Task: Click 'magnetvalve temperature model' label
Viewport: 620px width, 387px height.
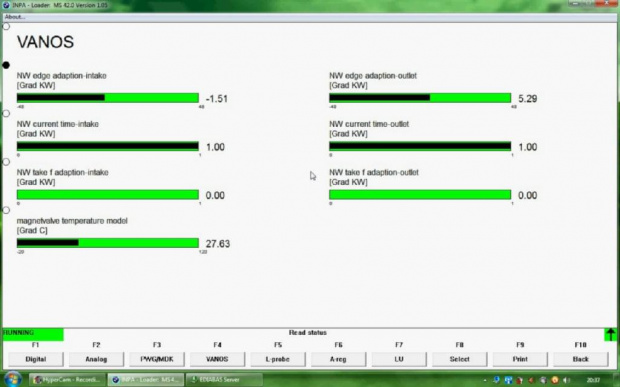Action: pos(72,221)
